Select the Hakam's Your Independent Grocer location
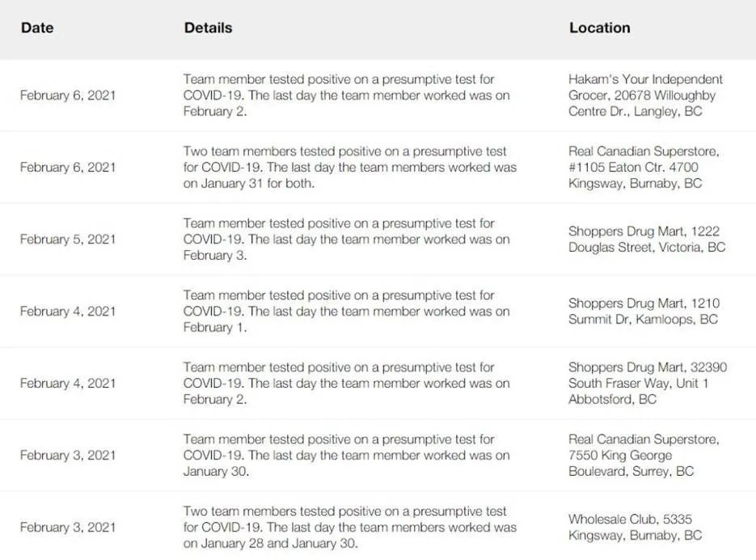 pyautogui.click(x=645, y=95)
